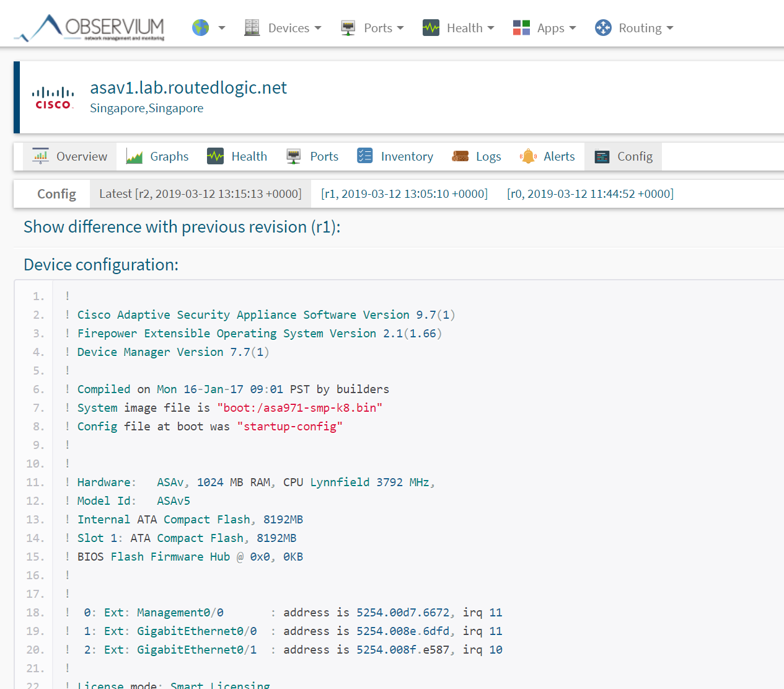Viewport: 784px width, 689px height.
Task: Open the Health top menu
Action: (465, 28)
